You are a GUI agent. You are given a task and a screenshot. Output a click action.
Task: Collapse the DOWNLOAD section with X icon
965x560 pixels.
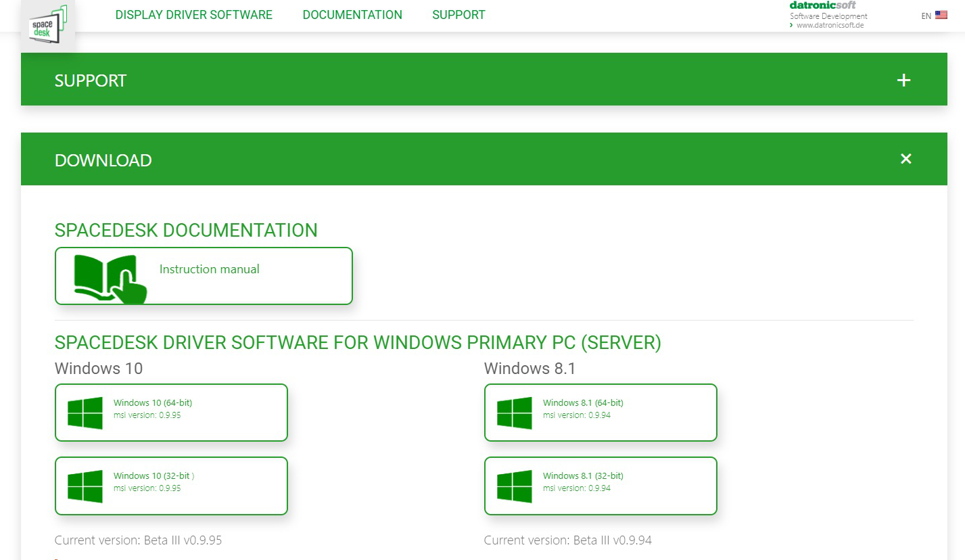click(906, 159)
